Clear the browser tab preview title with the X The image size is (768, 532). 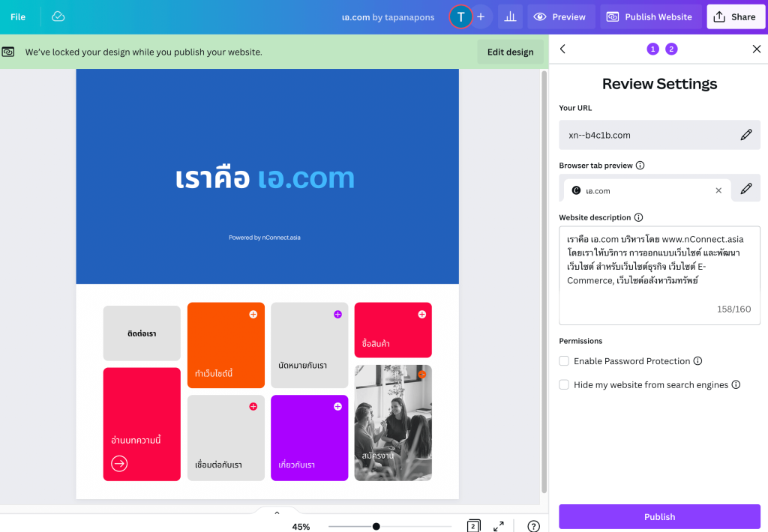718,190
